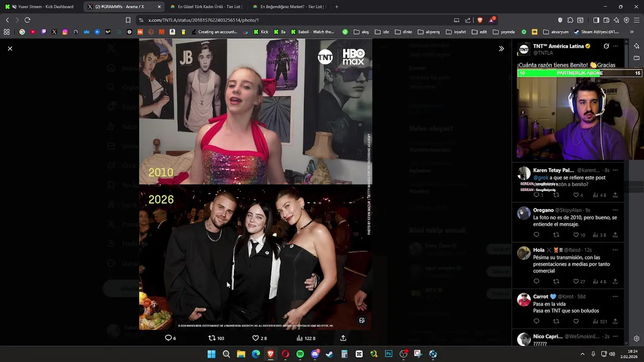This screenshot has height=362, width=644.
Task: Open Brave Shields lion icon
Action: pyautogui.click(x=479, y=20)
